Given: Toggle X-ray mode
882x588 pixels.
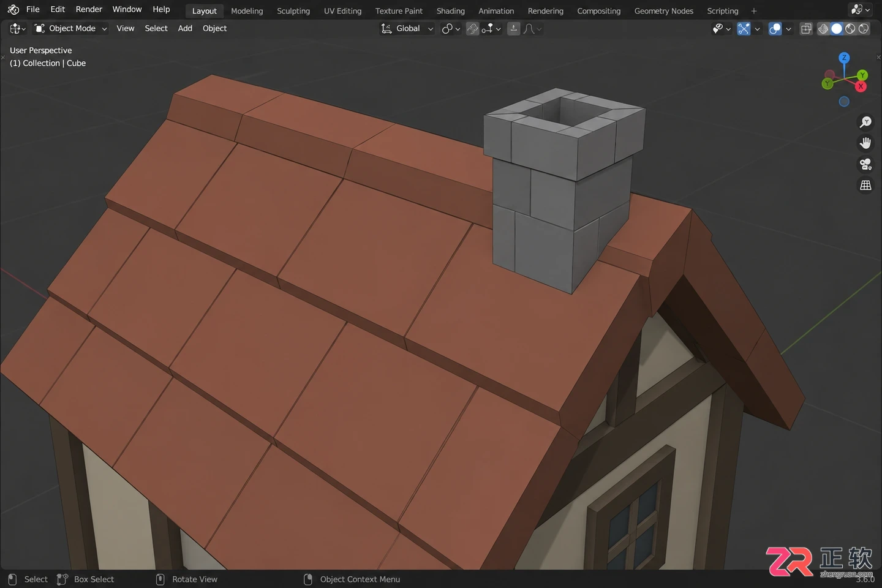Looking at the screenshot, I should (x=806, y=28).
